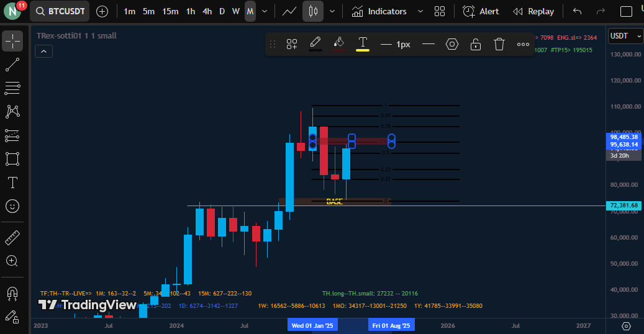Open the Fibonacci retracement tools
The width and height of the screenshot is (644, 334).
12,88
